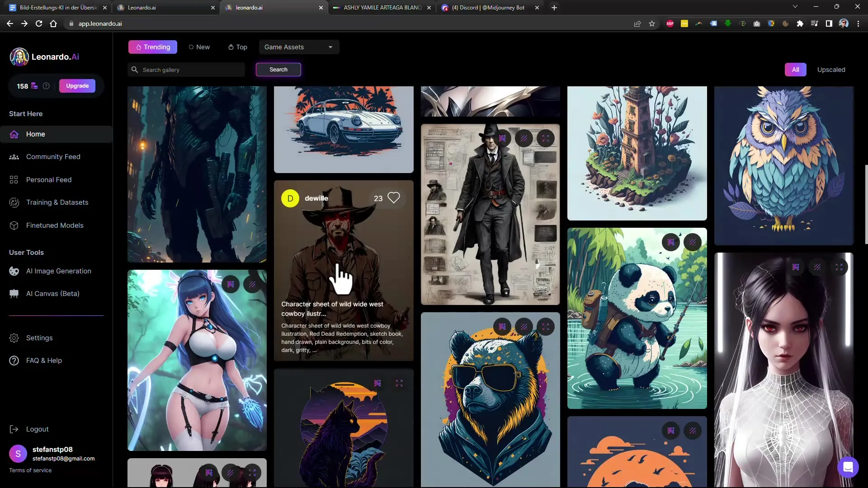
Task: Open the Home sidebar item
Action: (56, 134)
